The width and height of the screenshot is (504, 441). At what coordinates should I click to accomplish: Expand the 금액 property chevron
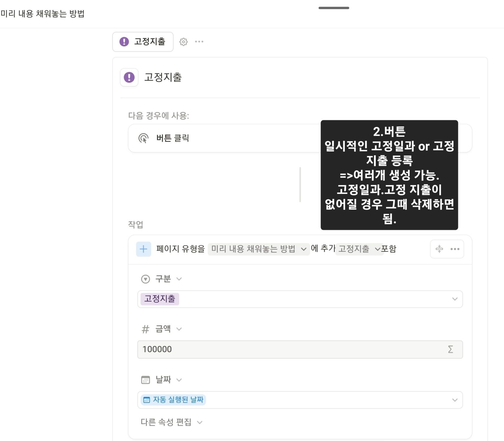(179, 329)
